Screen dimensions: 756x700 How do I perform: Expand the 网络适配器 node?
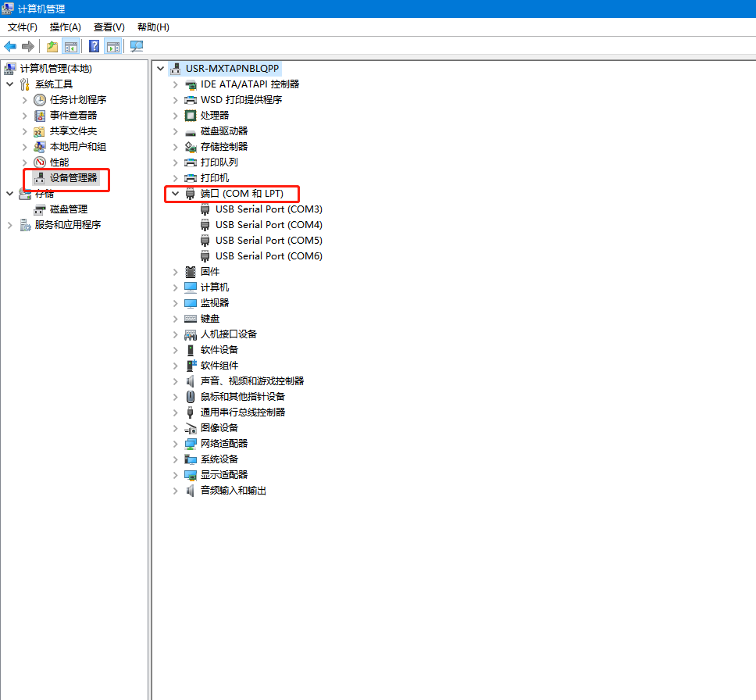tap(176, 444)
